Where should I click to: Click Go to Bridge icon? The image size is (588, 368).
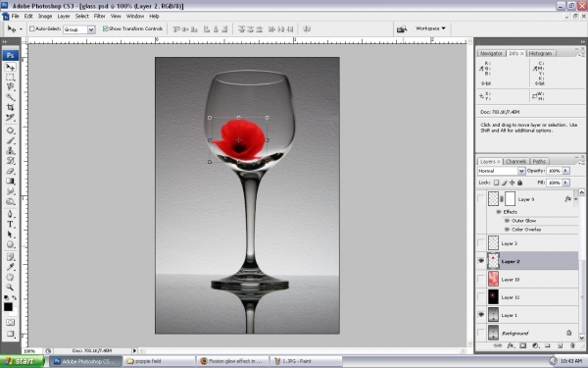(402, 28)
